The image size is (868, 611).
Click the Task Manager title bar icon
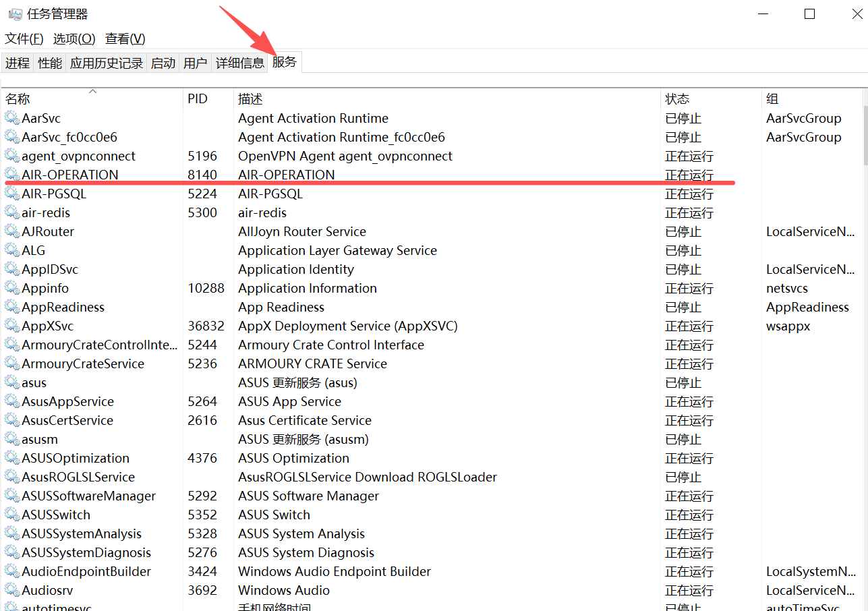point(15,14)
